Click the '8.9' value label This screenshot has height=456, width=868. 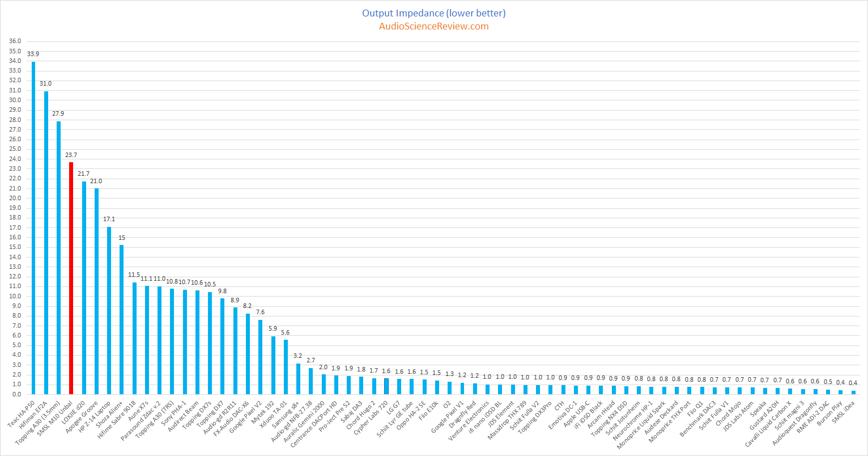235,300
